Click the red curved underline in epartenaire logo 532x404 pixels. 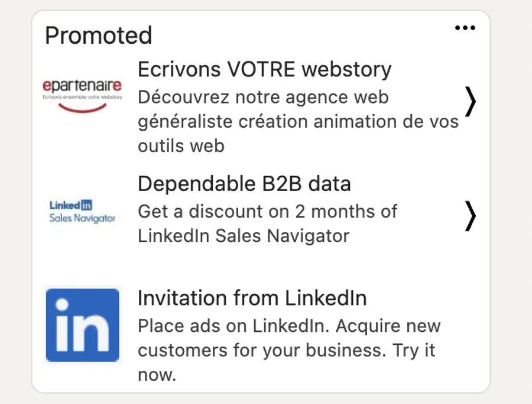click(x=82, y=106)
